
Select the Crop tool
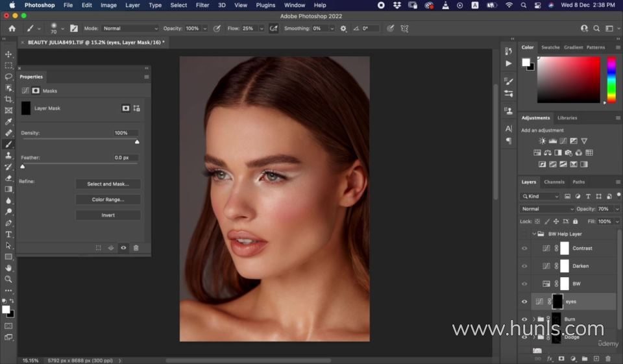8,99
